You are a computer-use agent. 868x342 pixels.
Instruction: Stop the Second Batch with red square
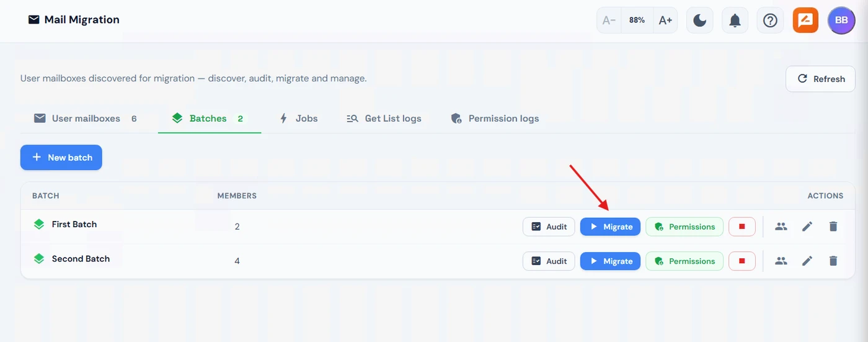click(x=742, y=261)
